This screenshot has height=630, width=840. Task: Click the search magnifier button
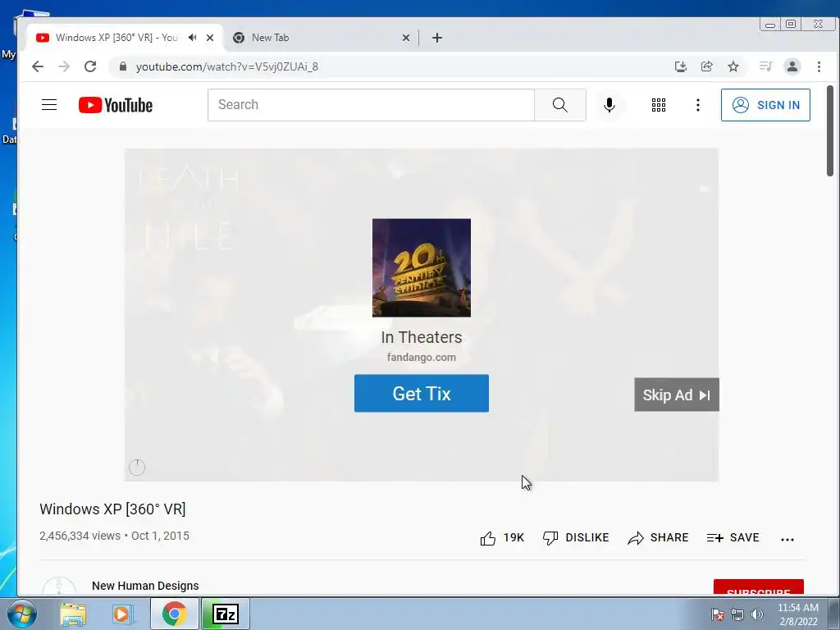coord(559,104)
